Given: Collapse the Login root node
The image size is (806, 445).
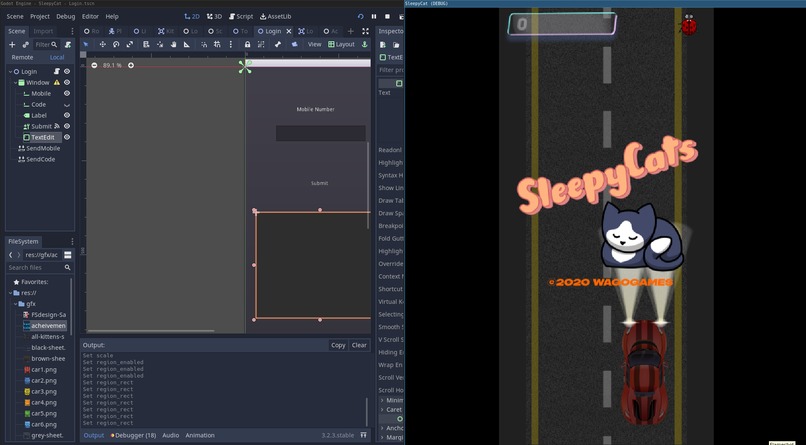Looking at the screenshot, I should coord(10,71).
